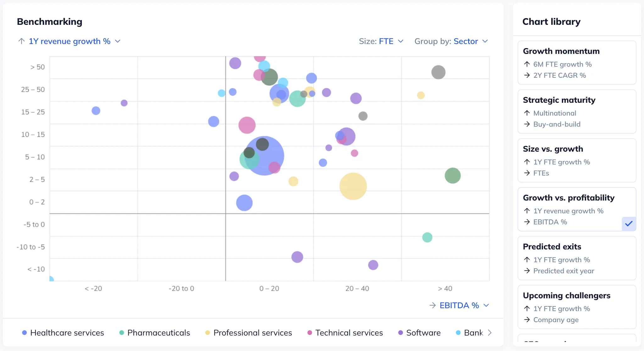Click the 'Company age' text
Image resolution: width=644 pixels, height=351 pixels.
tap(556, 320)
